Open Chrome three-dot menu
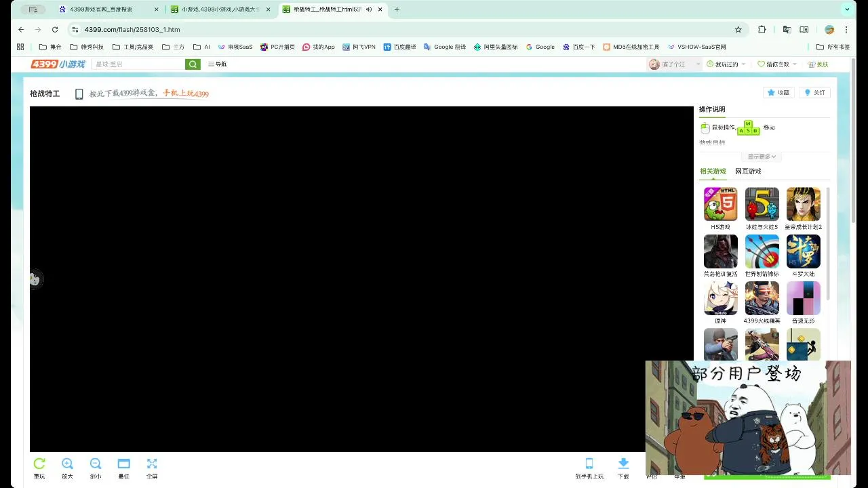The width and height of the screenshot is (868, 488). pos(846,30)
